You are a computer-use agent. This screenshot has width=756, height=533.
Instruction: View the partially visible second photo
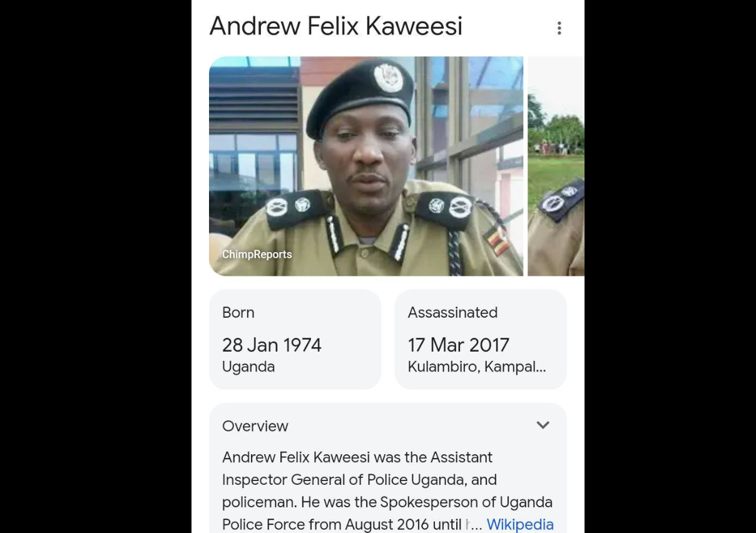[556, 166]
